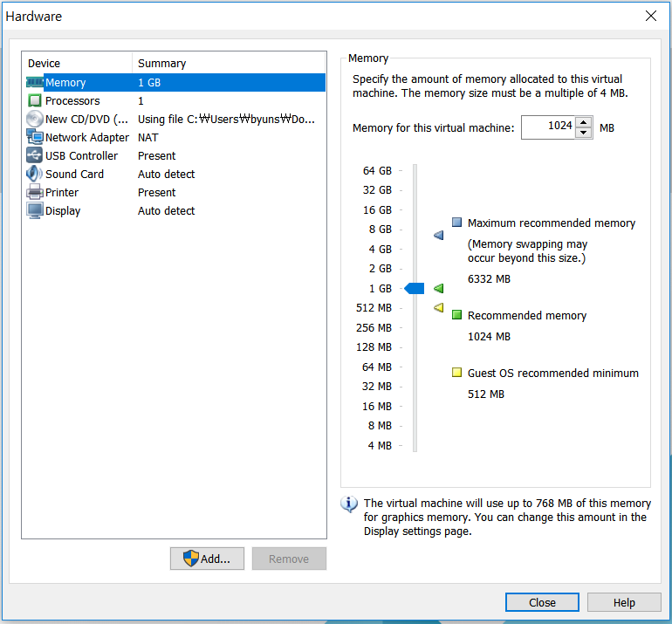This screenshot has height=624, width=672.
Task: Select the Processors row label
Action: (x=72, y=100)
